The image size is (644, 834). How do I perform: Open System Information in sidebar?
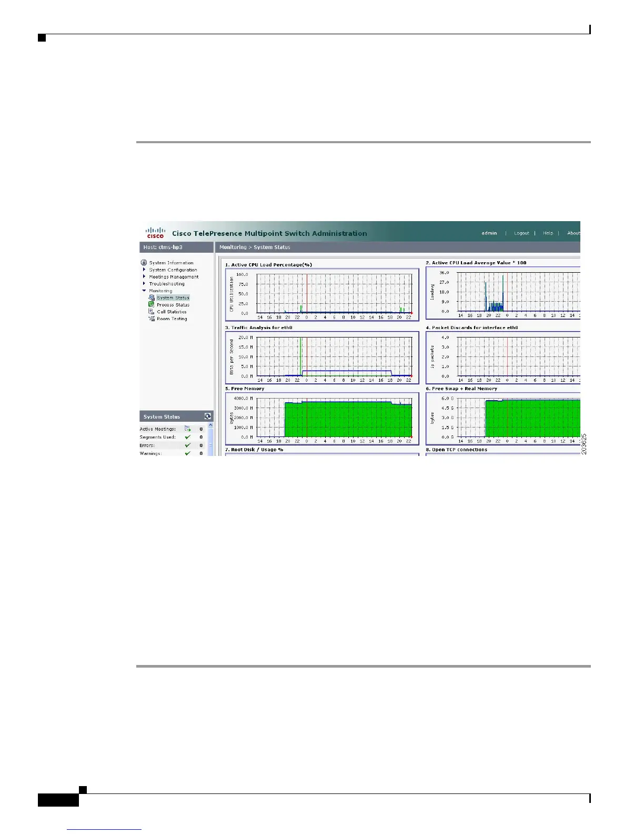pyautogui.click(x=171, y=263)
